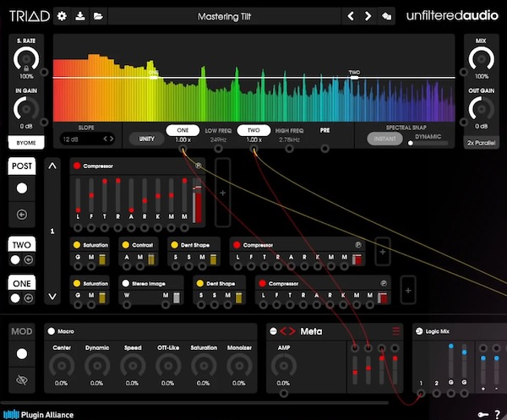This screenshot has height=420, width=507.
Task: Click the OUT GAIN knob
Action: point(481,109)
